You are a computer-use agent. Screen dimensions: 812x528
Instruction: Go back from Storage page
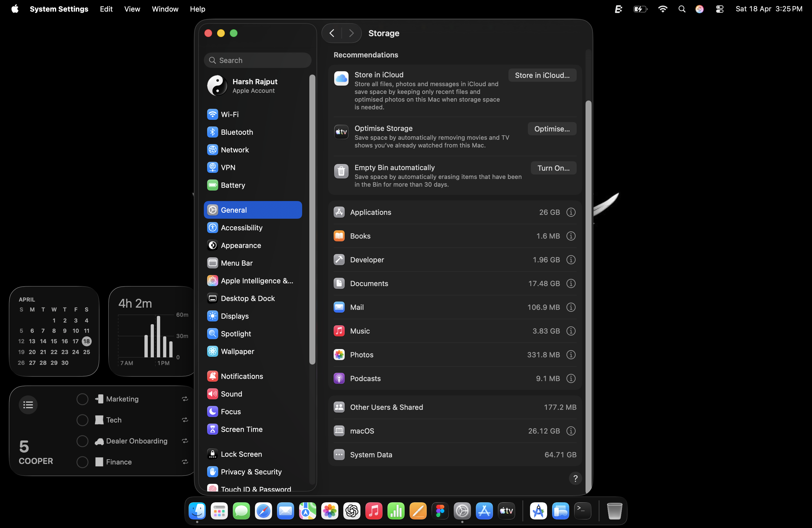(332, 33)
